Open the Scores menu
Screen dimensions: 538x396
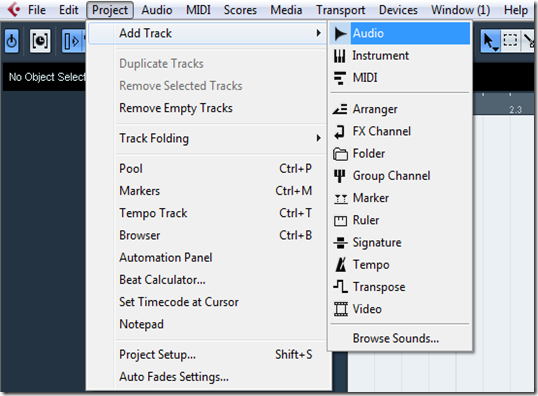click(240, 10)
